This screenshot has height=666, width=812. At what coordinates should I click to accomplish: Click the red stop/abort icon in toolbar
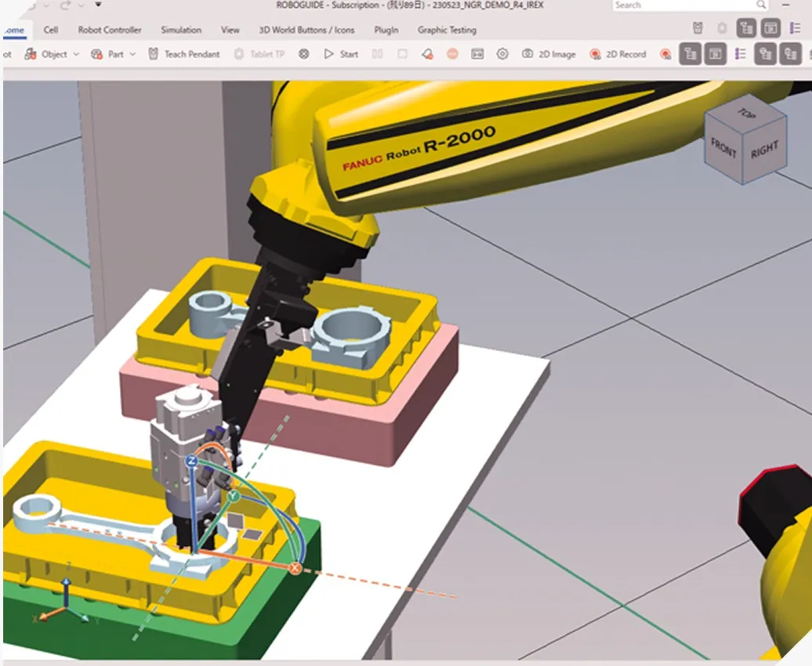(452, 54)
